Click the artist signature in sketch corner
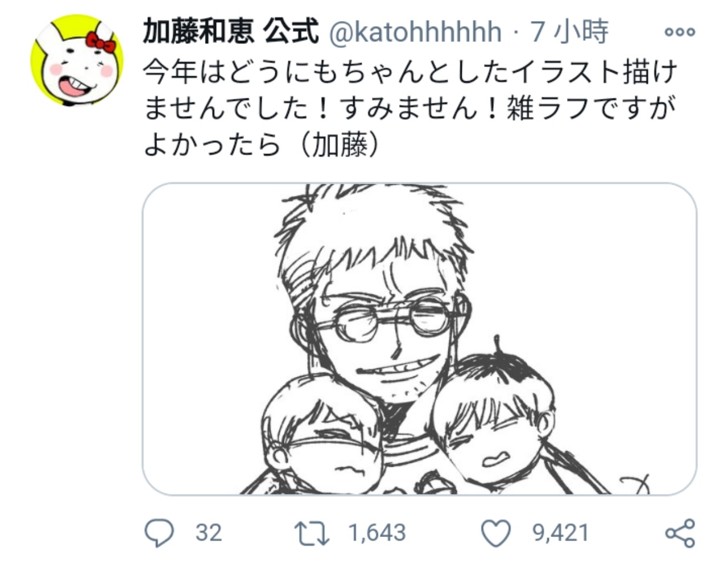Viewport: 728px width, 565px height. coord(636,483)
